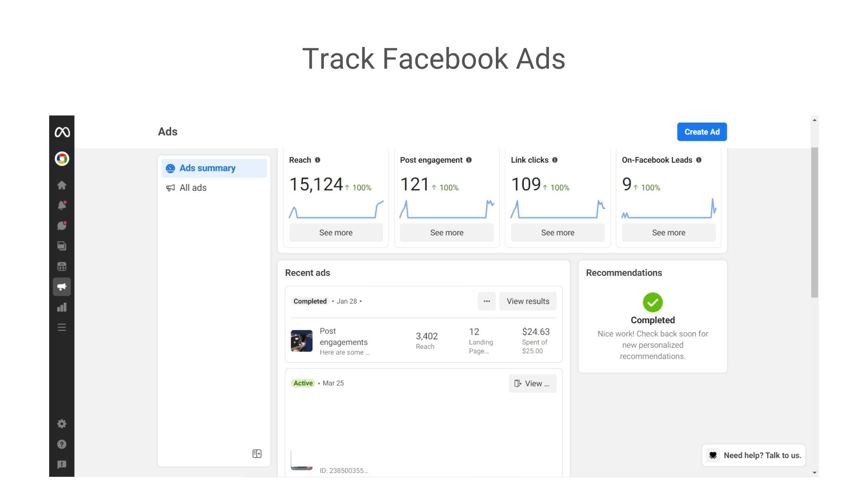Viewport: 868px width, 492px height.
Task: Click the Notifications bell icon
Action: tap(61, 205)
